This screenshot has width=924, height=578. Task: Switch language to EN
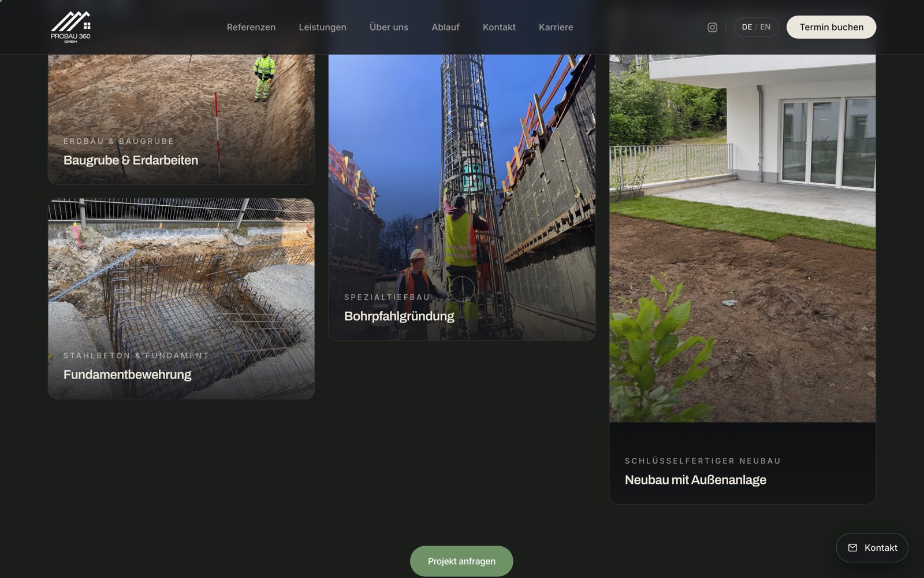tap(765, 27)
